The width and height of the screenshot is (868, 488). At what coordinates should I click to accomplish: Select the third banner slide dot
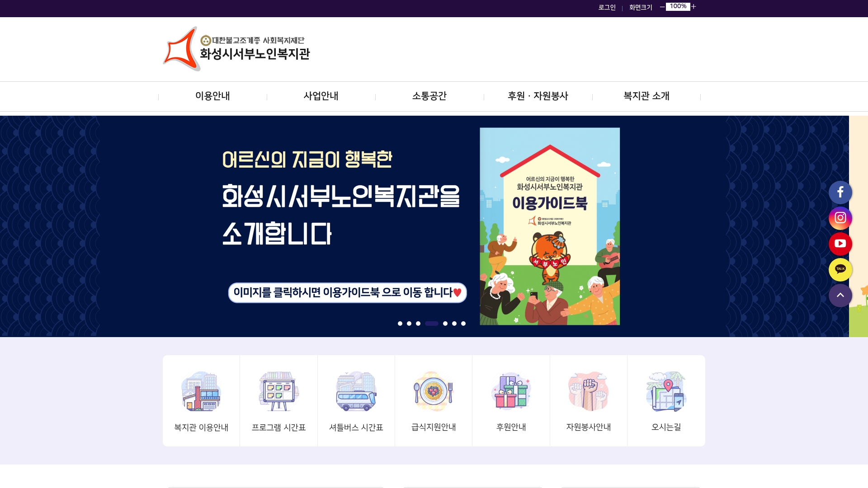[418, 324]
